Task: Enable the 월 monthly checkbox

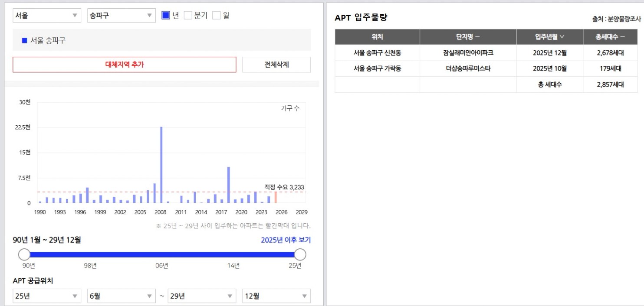Action: point(216,16)
